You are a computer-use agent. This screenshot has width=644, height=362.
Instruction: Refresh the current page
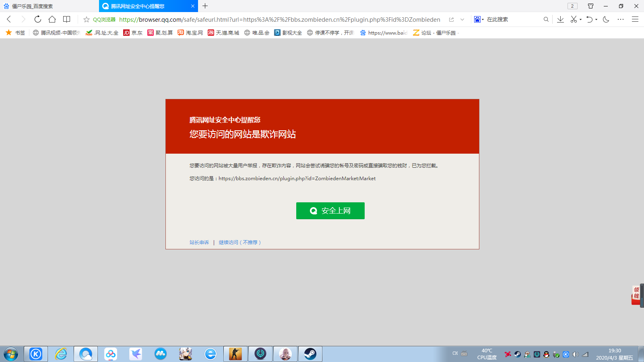click(37, 19)
